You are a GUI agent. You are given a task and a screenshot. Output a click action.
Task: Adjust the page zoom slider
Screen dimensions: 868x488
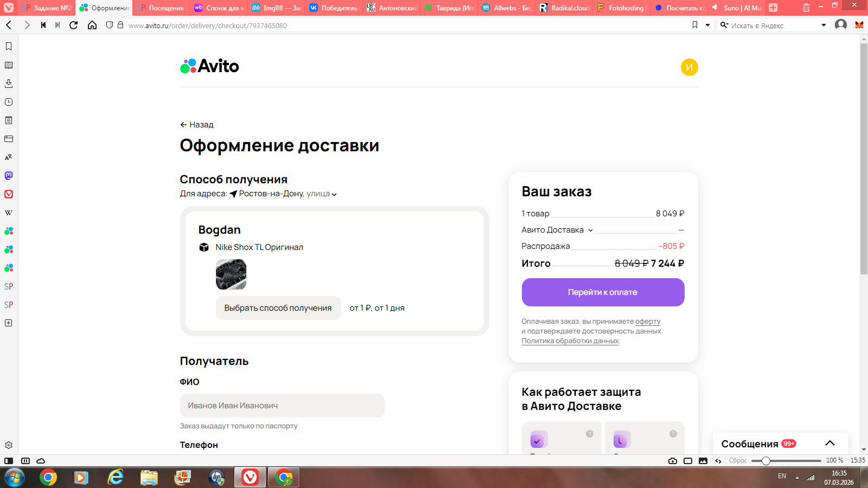point(786,461)
